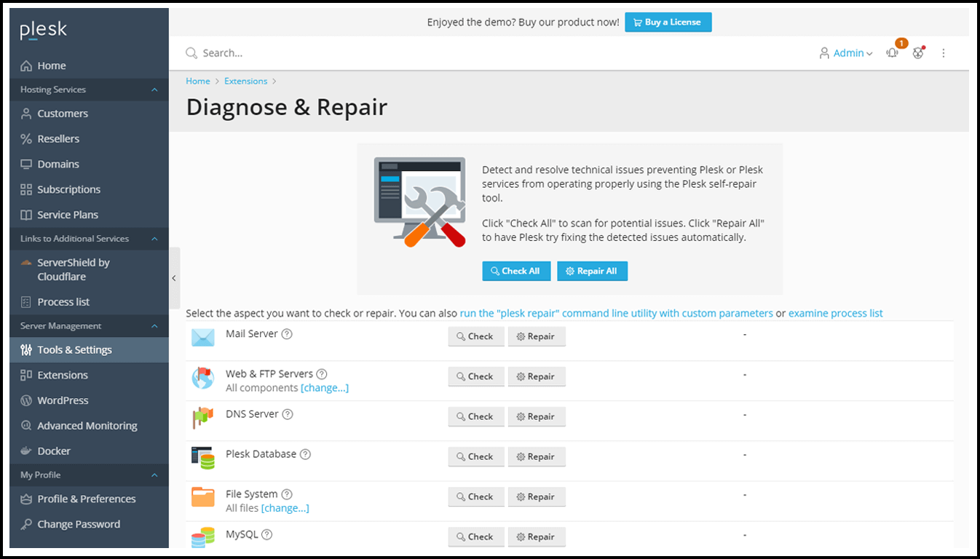Repair Web & FTP Servers
This screenshot has height=559, width=980.
pyautogui.click(x=537, y=376)
